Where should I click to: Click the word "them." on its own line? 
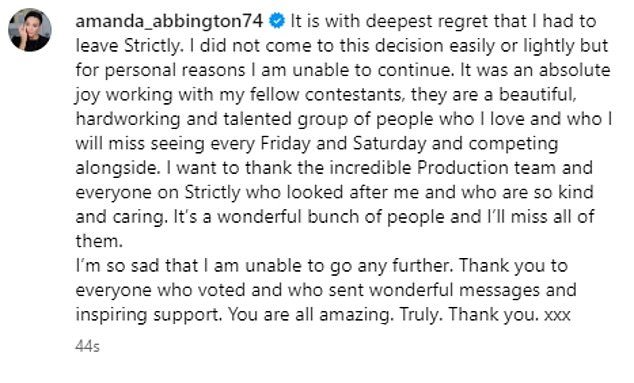[99, 241]
